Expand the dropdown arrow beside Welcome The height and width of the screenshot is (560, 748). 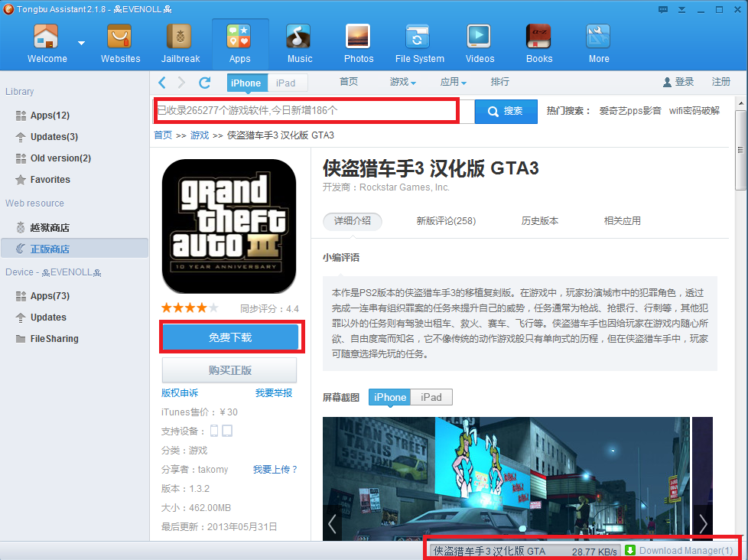pos(82,43)
